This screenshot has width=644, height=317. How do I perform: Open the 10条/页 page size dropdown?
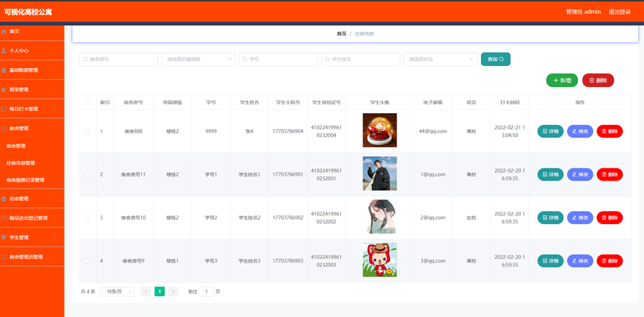point(117,292)
